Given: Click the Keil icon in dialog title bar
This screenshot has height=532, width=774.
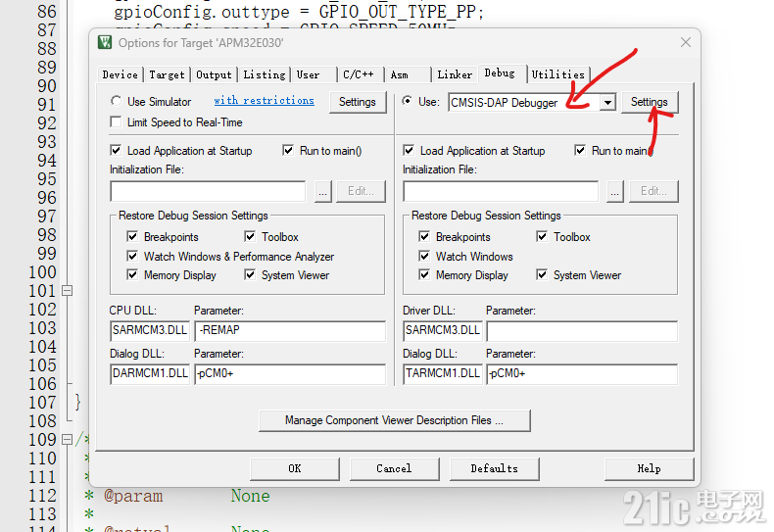Looking at the screenshot, I should 105,42.
